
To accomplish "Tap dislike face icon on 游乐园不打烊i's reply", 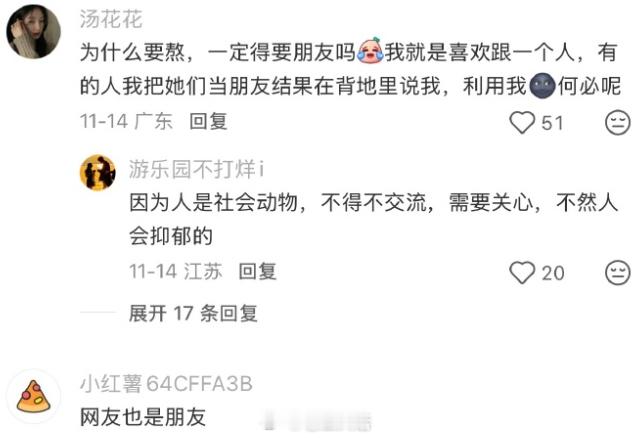I will (617, 273).
